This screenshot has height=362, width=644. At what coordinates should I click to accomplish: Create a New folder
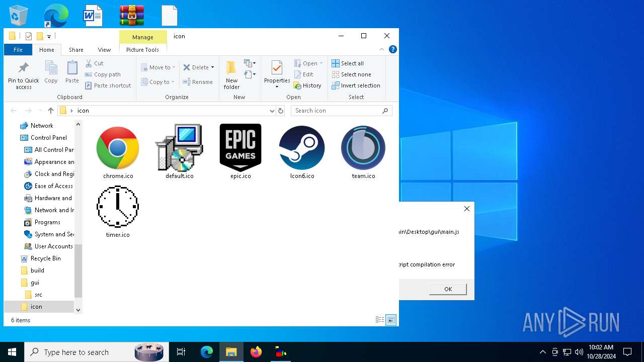click(x=231, y=75)
